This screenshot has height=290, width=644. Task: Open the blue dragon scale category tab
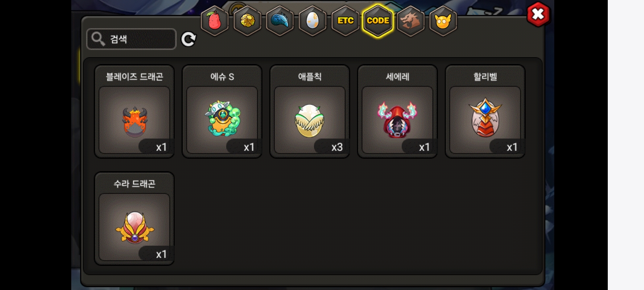coord(280,21)
